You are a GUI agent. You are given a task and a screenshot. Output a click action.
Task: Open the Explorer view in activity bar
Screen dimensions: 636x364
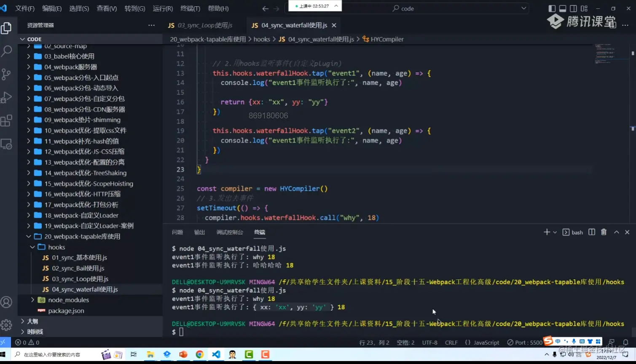(6, 28)
